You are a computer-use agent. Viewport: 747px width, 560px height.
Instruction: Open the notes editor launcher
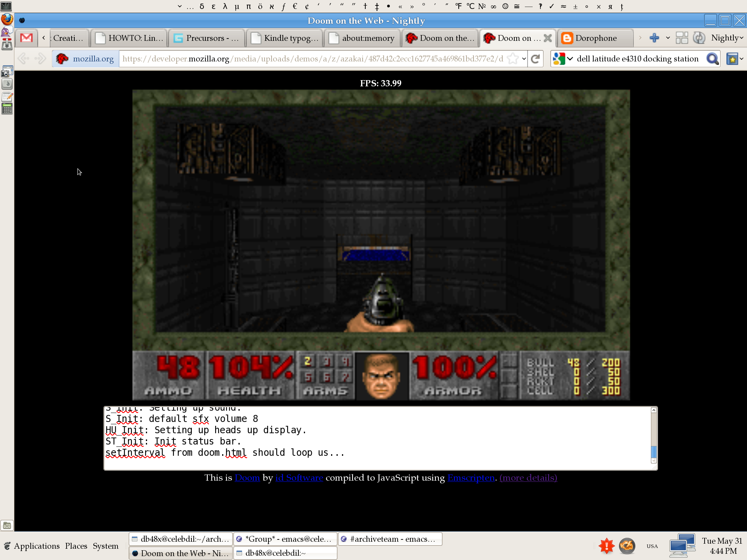pyautogui.click(x=7, y=97)
